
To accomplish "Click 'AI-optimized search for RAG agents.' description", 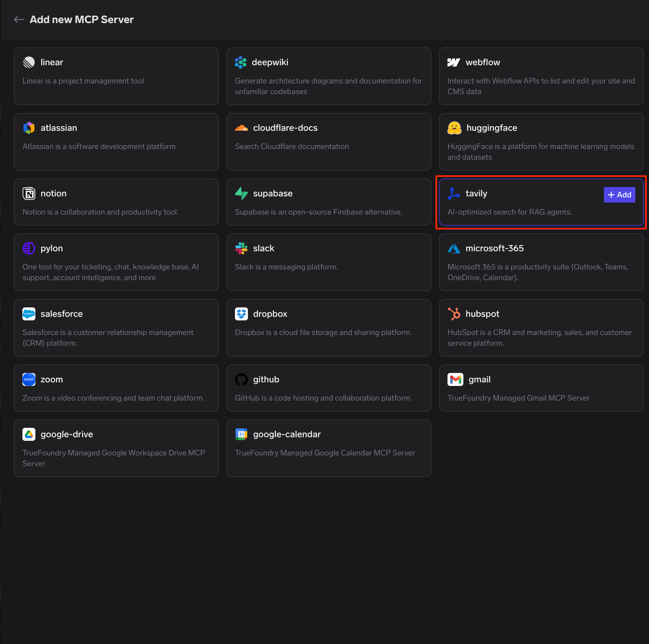I will 509,212.
